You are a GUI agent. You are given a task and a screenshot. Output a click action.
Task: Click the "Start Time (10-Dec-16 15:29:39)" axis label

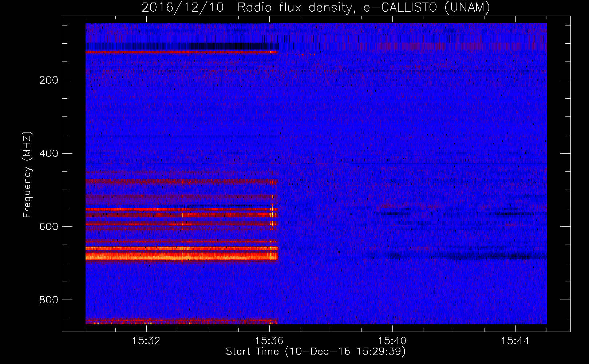(x=316, y=352)
